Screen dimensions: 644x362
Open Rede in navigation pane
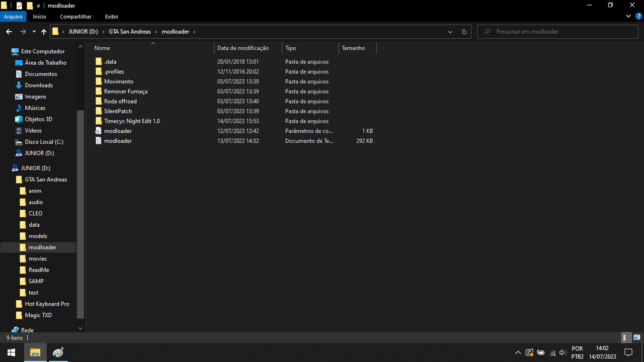pyautogui.click(x=27, y=330)
